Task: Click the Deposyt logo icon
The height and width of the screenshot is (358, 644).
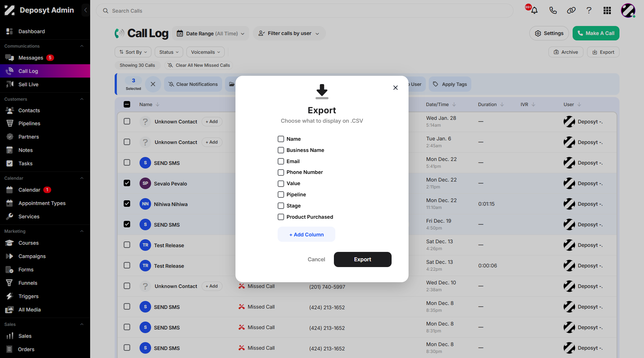Action: (x=9, y=10)
